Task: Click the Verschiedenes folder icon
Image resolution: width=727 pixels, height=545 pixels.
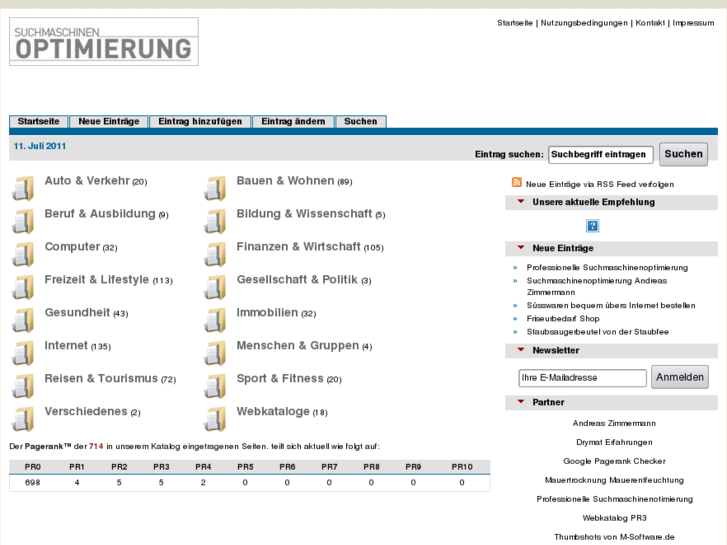Action: 23,419
